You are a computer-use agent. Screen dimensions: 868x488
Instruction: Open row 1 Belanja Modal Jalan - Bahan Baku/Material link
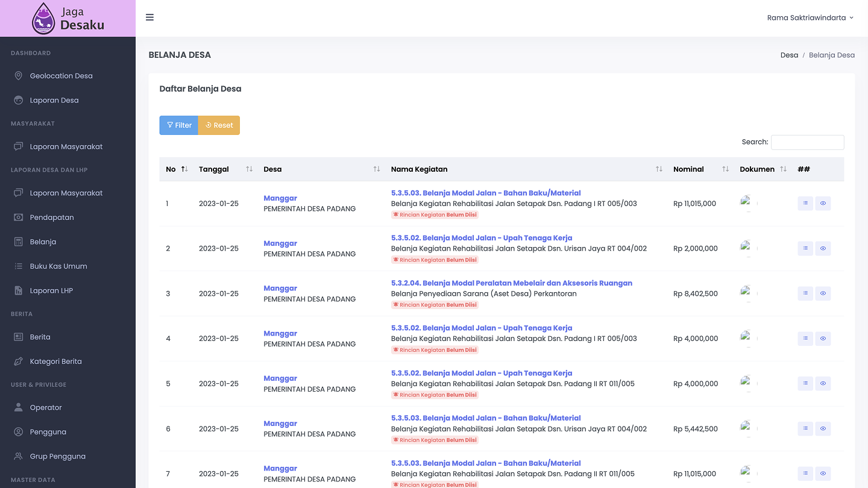click(486, 193)
